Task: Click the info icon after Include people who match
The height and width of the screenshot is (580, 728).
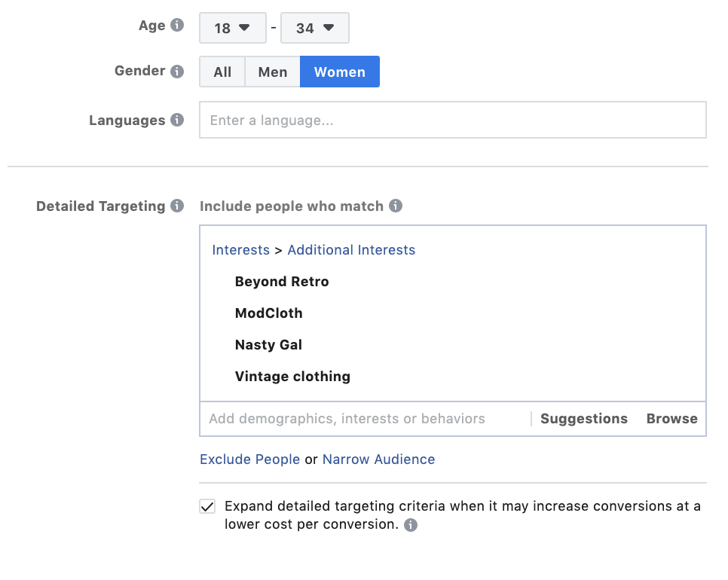Action: 395,205
